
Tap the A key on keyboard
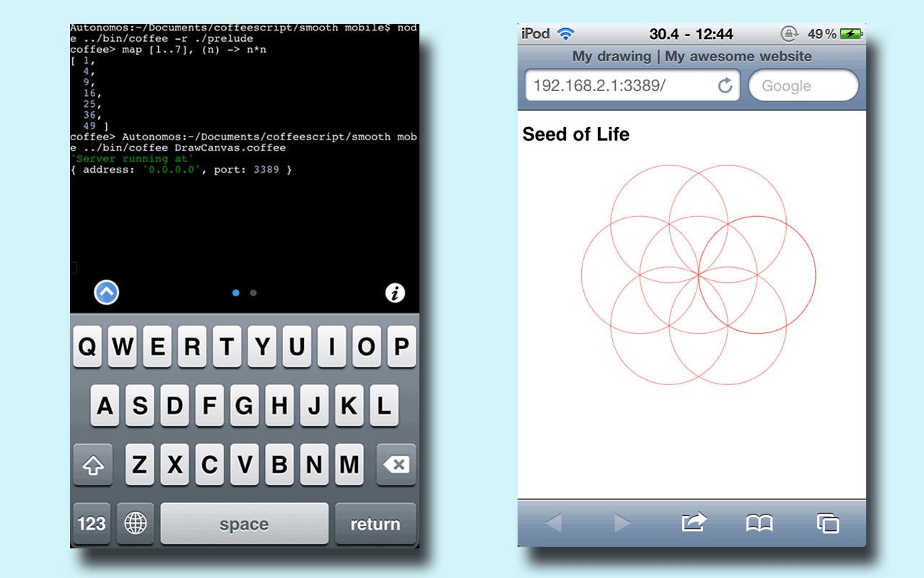point(105,405)
